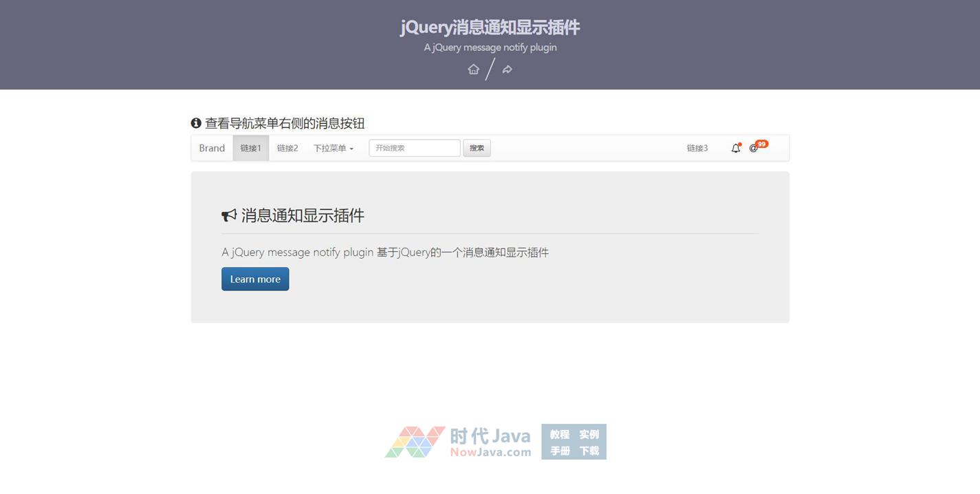980x494 pixels.
Task: Click the share arrow icon in header
Action: tap(507, 69)
